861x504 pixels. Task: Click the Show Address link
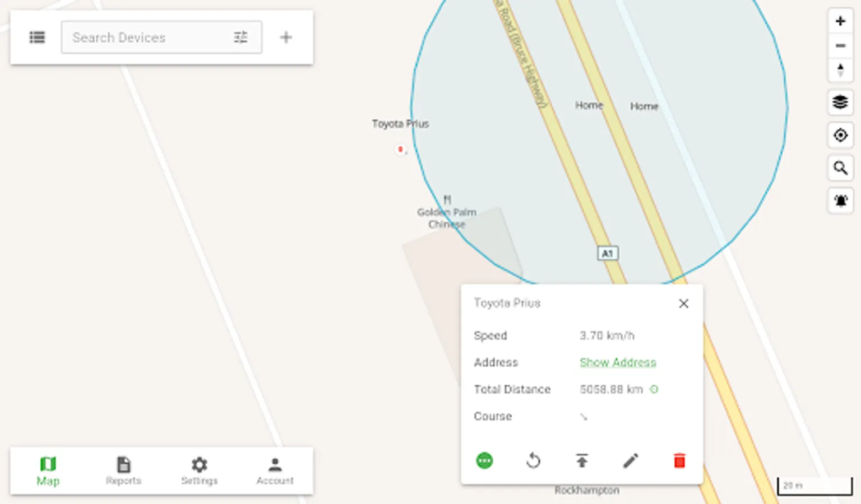pos(618,362)
